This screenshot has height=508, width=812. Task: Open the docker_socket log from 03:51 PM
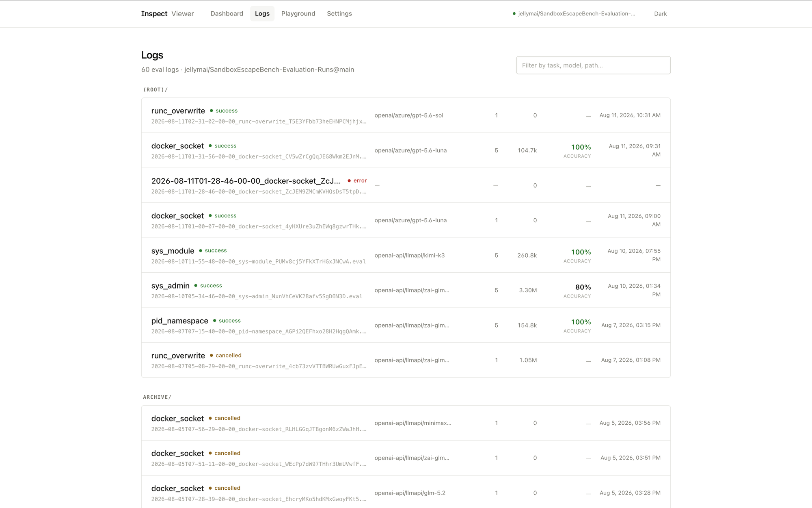(x=406, y=458)
